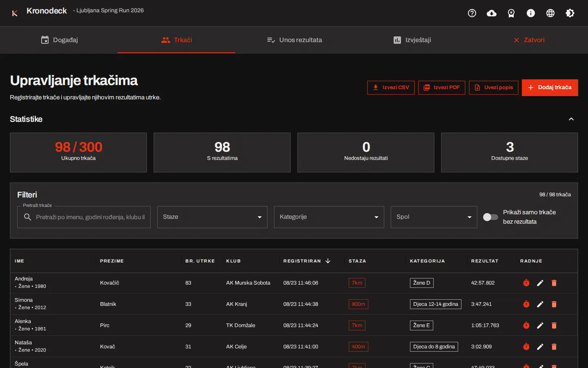
Task: Click the Kronodeck logo icon
Action: [15, 13]
